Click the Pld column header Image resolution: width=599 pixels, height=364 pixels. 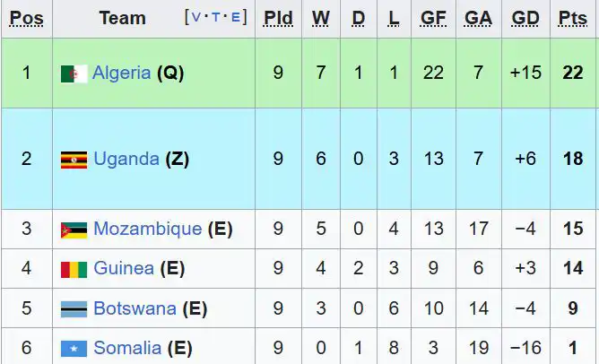(278, 18)
